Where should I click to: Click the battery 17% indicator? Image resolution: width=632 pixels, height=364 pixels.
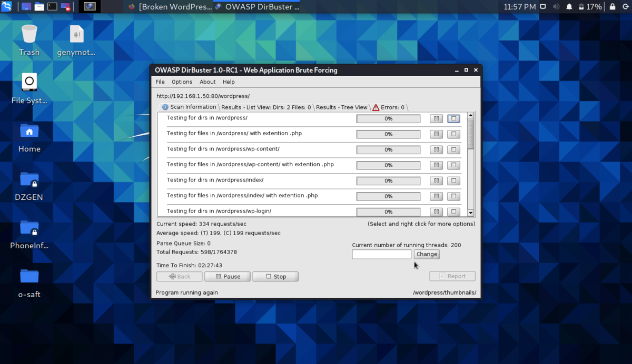pos(589,7)
